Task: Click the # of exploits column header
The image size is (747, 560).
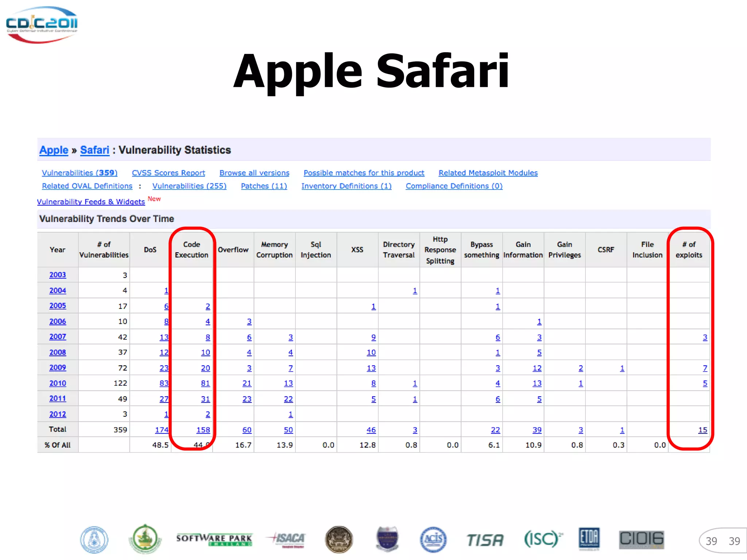Action: pos(689,250)
